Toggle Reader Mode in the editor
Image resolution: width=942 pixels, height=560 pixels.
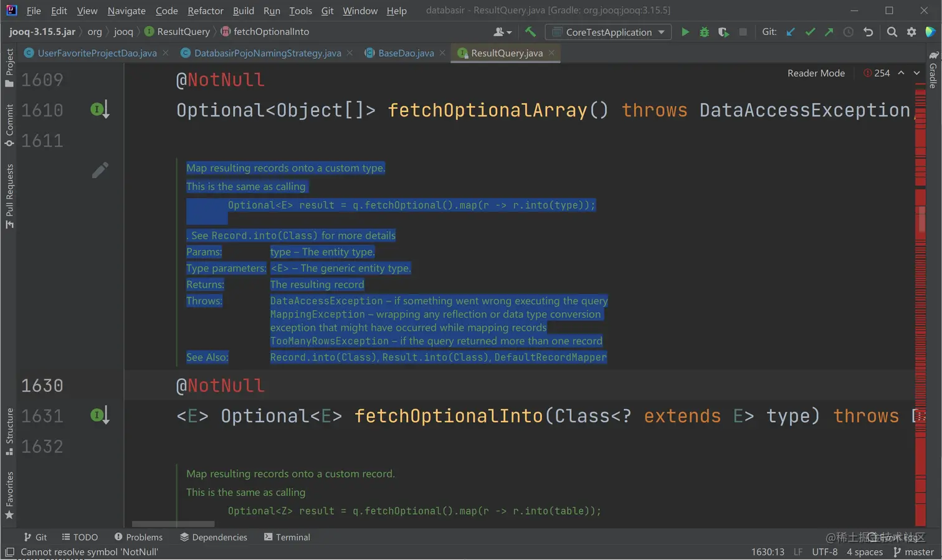click(816, 73)
